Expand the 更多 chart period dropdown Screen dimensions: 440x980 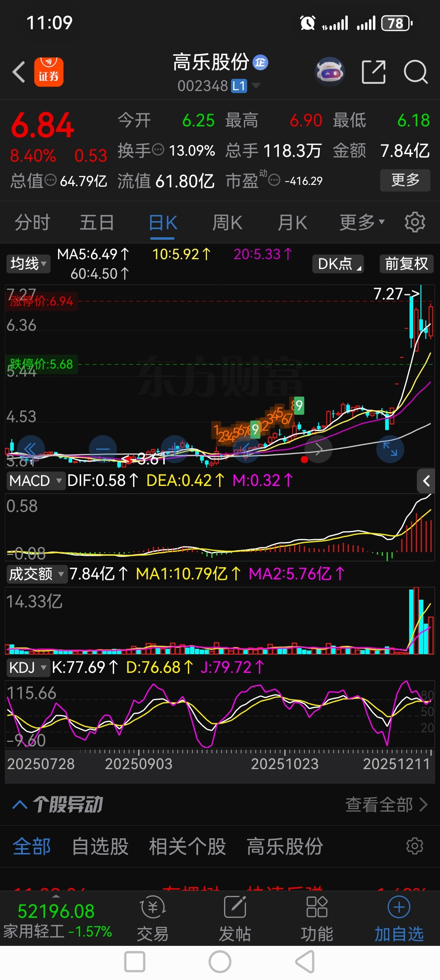pos(362,222)
